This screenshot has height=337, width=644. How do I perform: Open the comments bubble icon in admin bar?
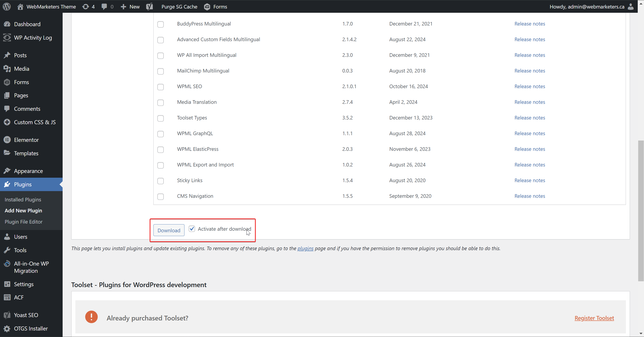pos(104,6)
